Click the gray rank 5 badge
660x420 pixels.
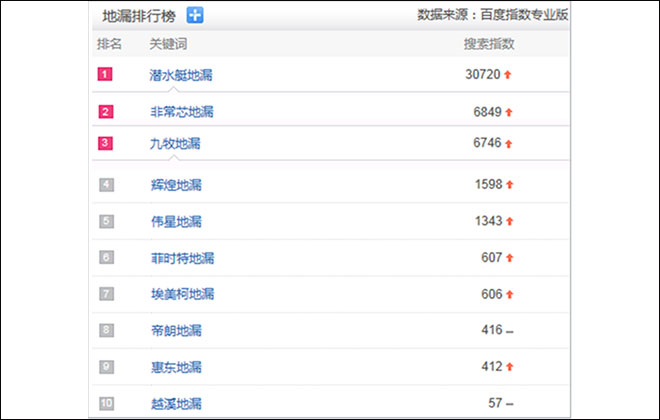coord(106,221)
